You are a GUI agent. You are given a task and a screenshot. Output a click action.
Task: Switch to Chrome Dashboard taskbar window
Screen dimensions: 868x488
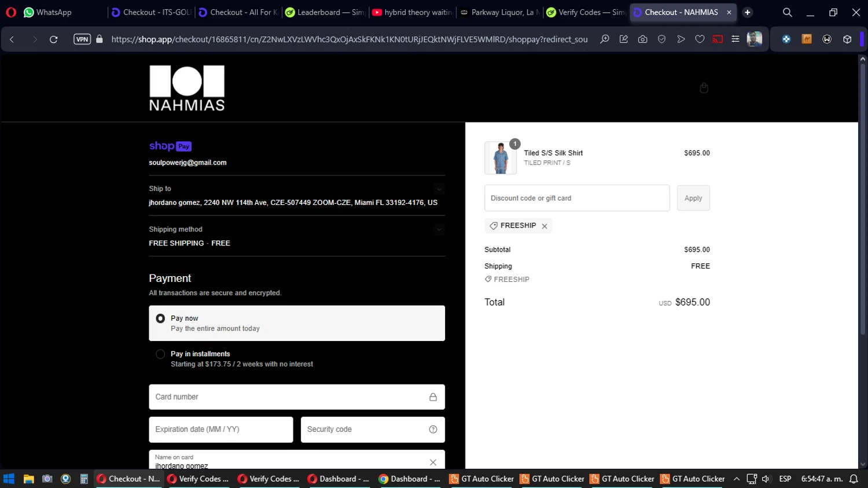click(410, 479)
